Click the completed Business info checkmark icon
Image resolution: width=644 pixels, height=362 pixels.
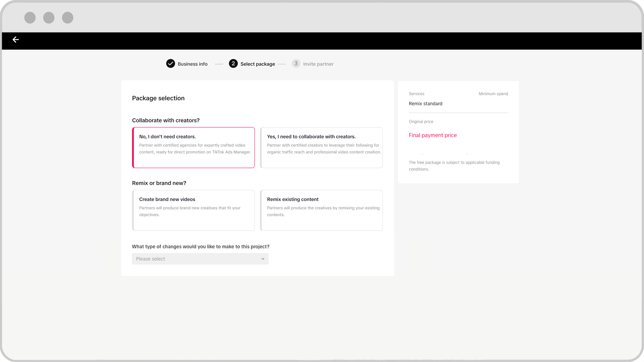coord(170,64)
